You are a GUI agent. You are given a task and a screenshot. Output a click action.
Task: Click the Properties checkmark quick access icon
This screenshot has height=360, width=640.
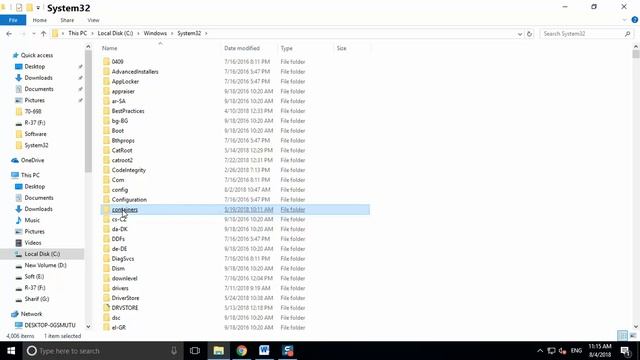pos(19,8)
